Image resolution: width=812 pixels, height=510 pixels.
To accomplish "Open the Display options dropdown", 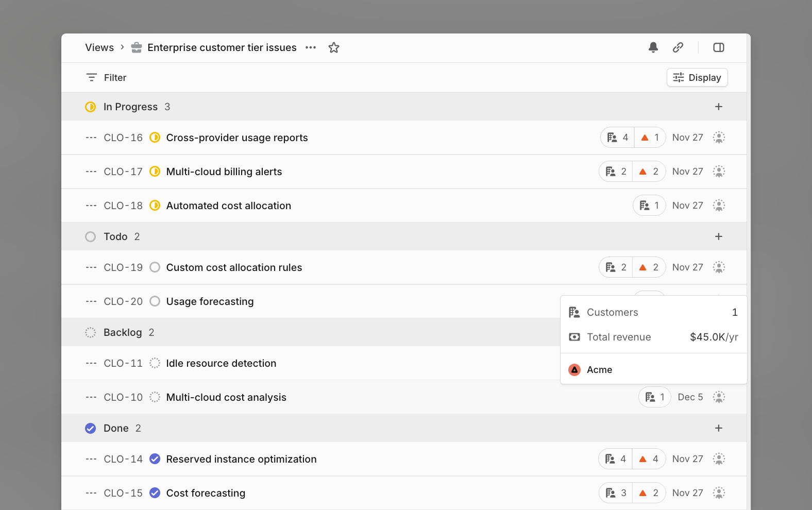I will 697,77.
